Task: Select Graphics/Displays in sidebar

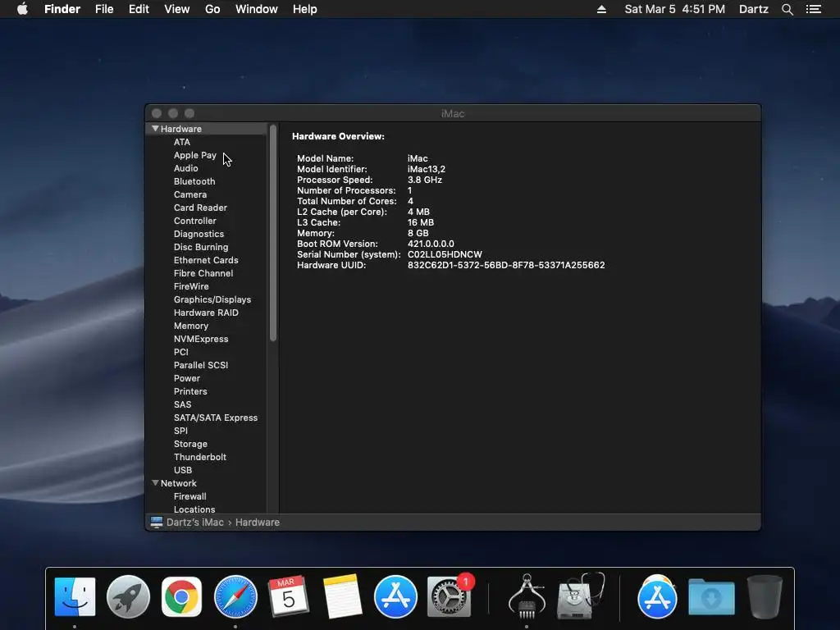Action: [x=212, y=299]
